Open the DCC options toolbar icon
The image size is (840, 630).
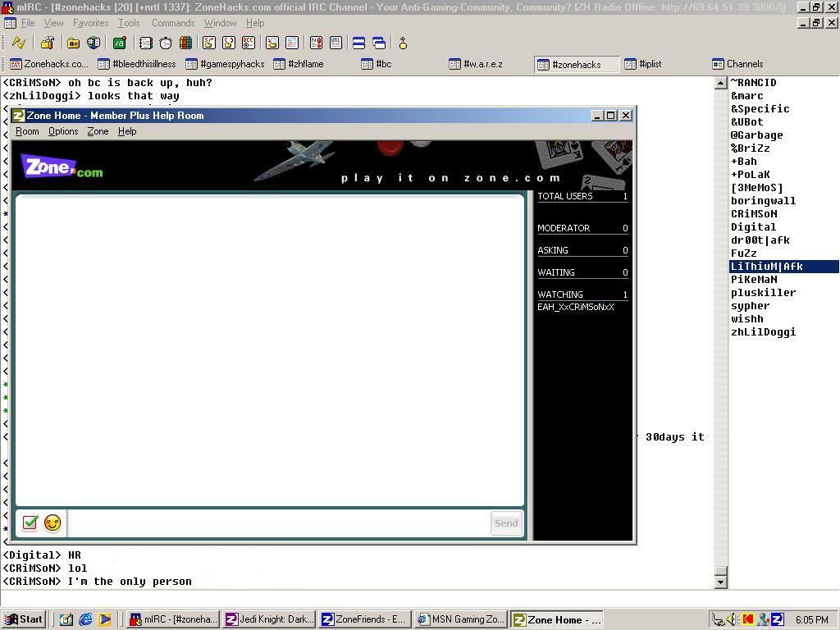pos(249,43)
